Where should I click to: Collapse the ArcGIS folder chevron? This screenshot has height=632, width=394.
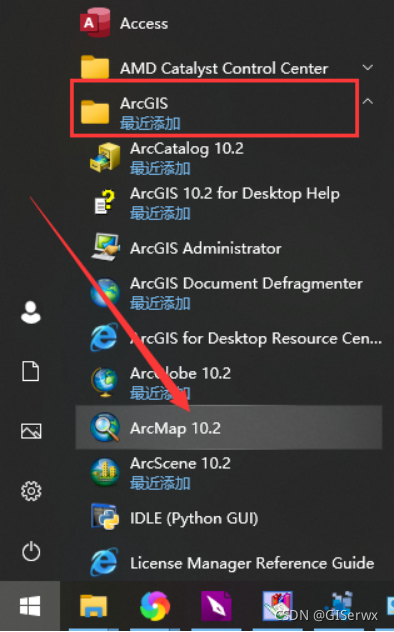pyautogui.click(x=367, y=102)
